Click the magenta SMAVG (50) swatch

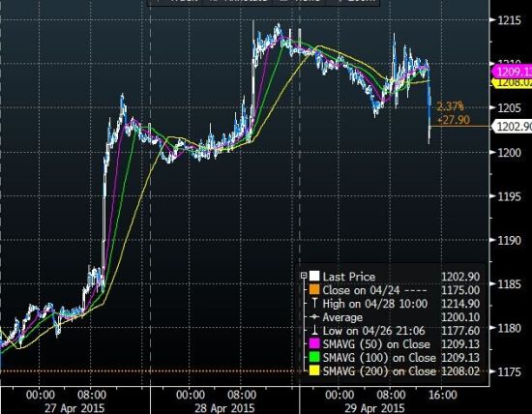[x=314, y=343]
